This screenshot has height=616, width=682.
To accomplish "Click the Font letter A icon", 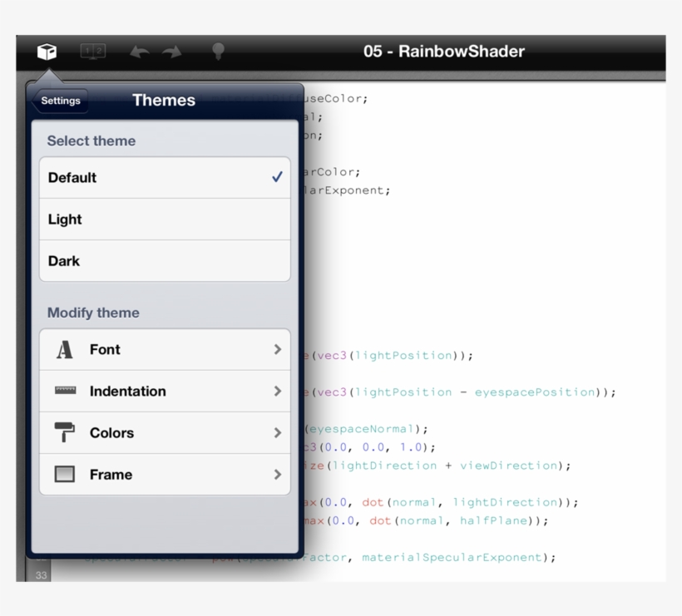I will pyautogui.click(x=65, y=350).
